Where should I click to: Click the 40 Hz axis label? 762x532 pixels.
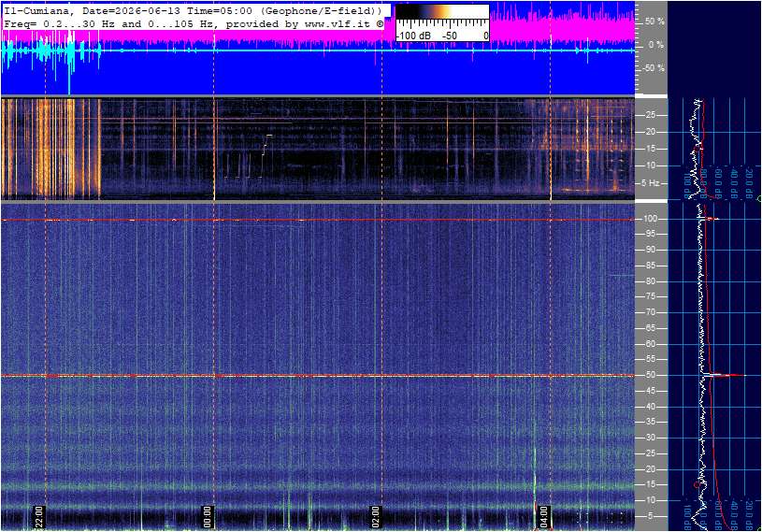650,407
